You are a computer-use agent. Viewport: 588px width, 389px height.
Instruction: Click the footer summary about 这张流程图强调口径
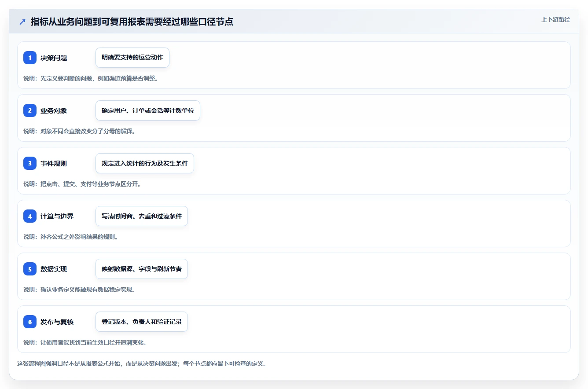[142, 364]
